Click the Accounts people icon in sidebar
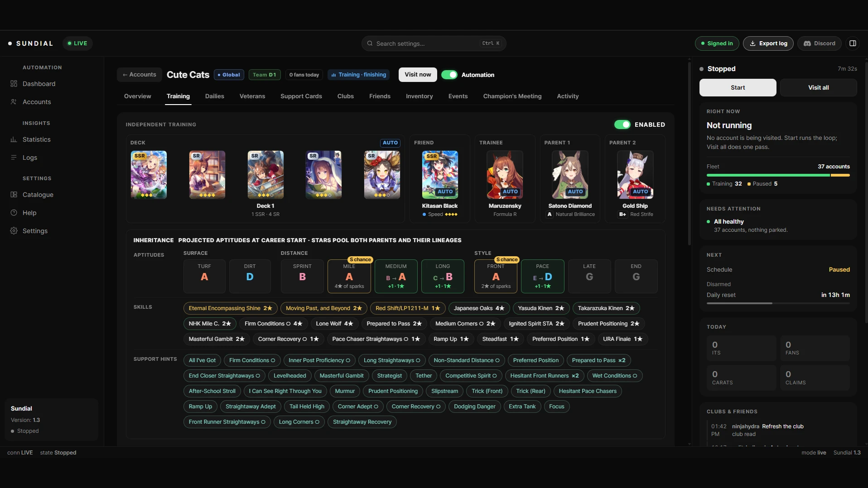The width and height of the screenshot is (868, 488). [14, 102]
